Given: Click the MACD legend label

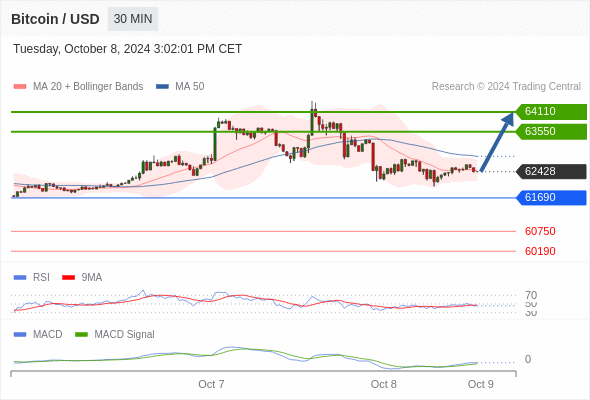Looking at the screenshot, I should click(x=47, y=335).
